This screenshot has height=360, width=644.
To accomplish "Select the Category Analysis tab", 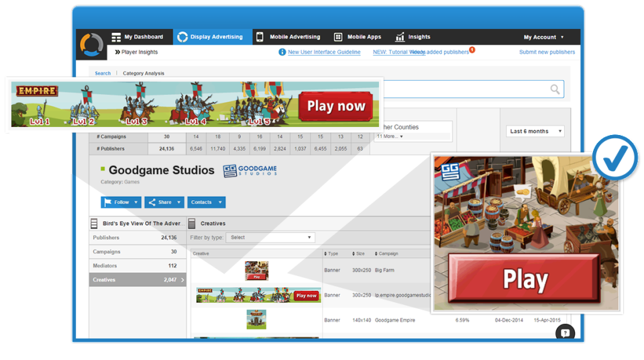I will 144,73.
